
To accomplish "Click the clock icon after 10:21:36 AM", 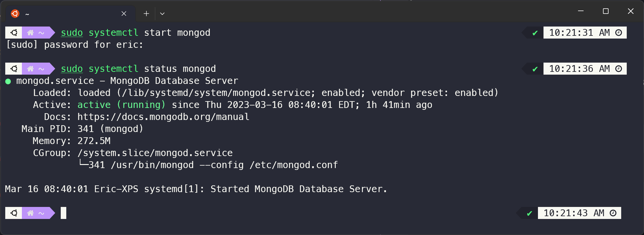I will point(619,69).
